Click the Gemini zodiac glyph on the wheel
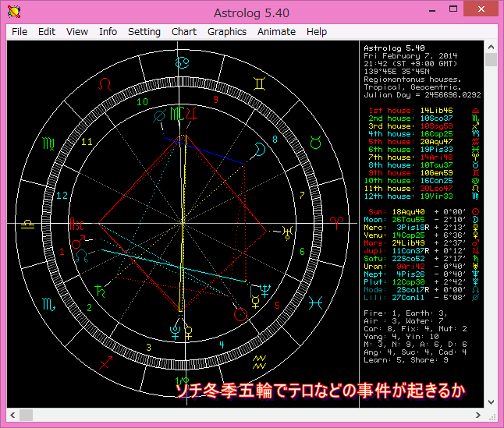 (x=259, y=83)
